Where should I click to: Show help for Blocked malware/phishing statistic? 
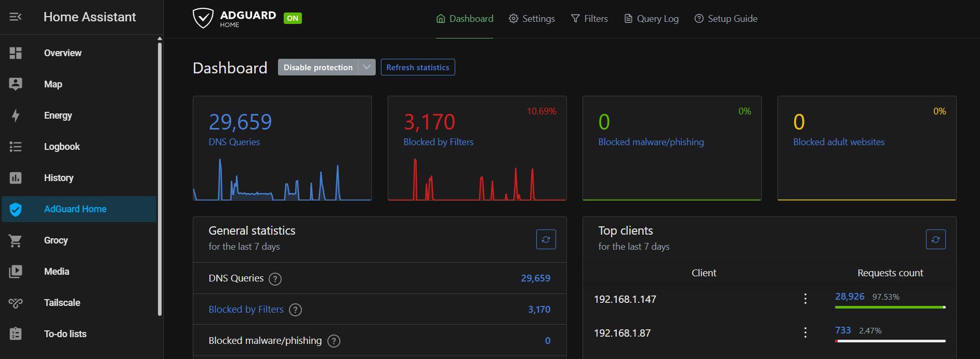click(334, 341)
